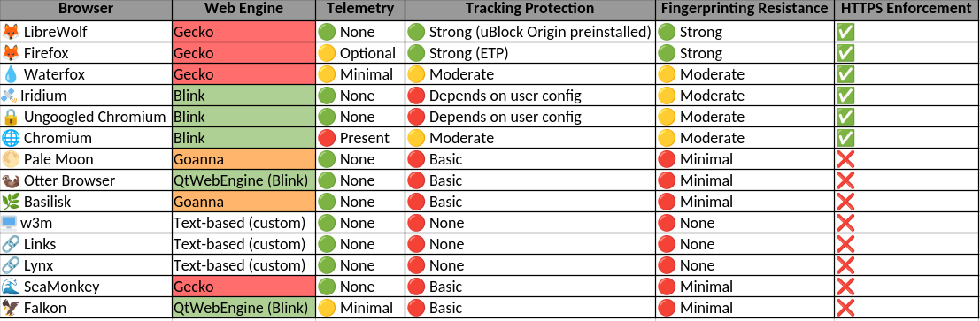Click the LibreWolf fox icon
Screen dimensions: 980x321
[11, 32]
